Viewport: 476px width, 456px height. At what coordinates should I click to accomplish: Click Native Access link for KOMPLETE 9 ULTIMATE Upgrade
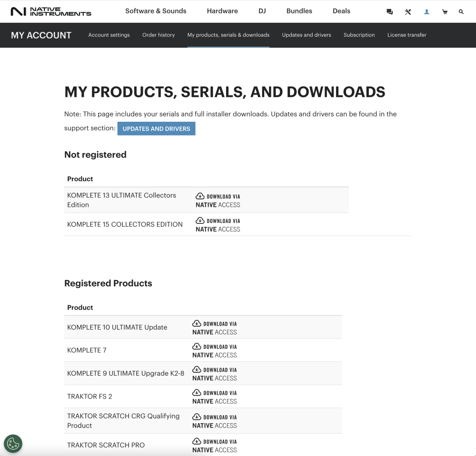(215, 374)
